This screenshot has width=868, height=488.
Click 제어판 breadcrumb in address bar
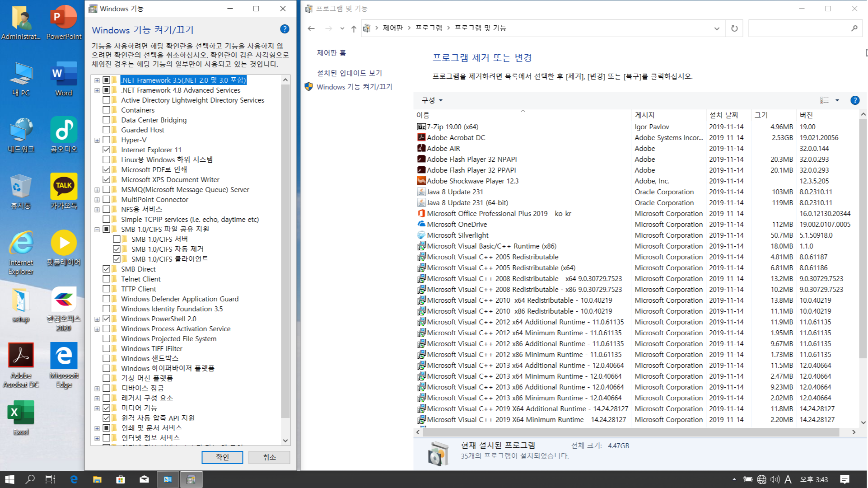392,28
